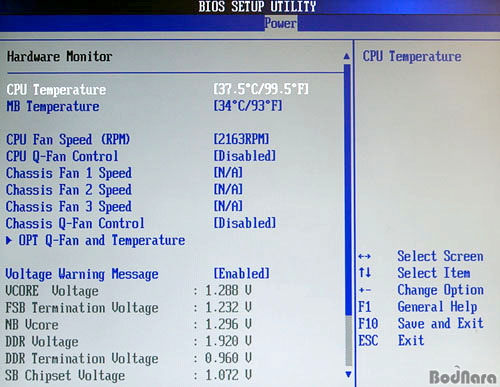Image resolution: width=500 pixels, height=387 pixels.
Task: Select Voltage Warning Message item
Action: point(82,274)
